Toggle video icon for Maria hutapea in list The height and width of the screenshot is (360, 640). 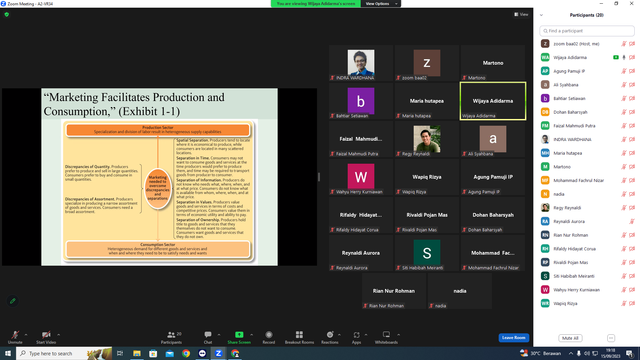pyautogui.click(x=632, y=153)
